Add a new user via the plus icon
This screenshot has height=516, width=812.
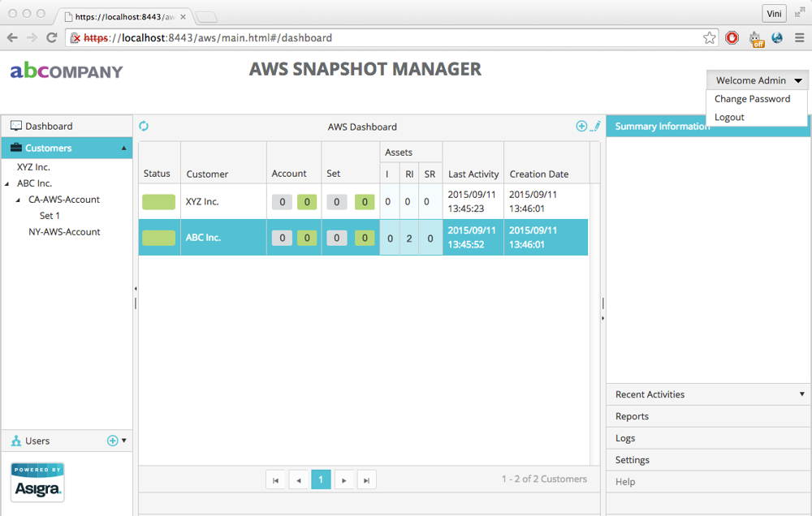[x=112, y=441]
